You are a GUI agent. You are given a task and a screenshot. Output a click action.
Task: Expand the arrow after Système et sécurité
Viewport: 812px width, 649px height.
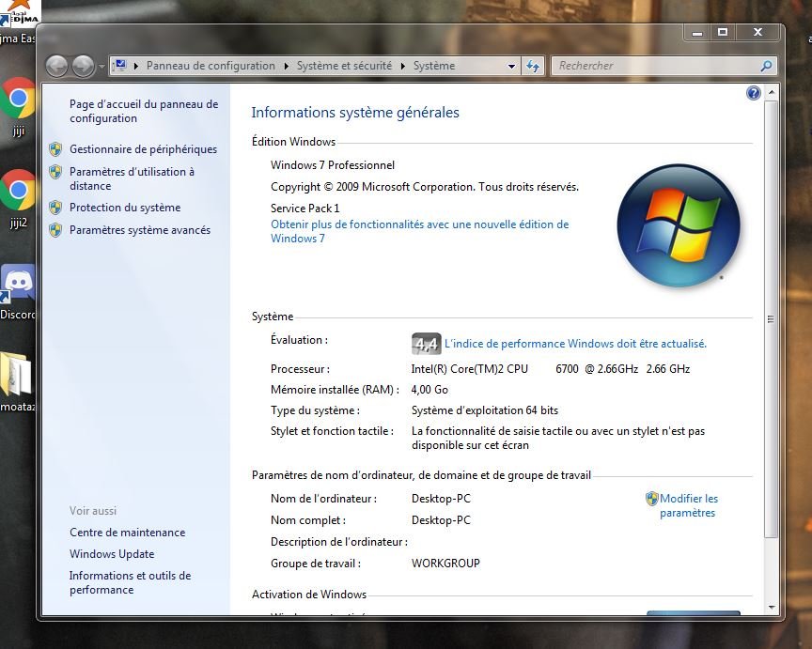click(x=403, y=66)
